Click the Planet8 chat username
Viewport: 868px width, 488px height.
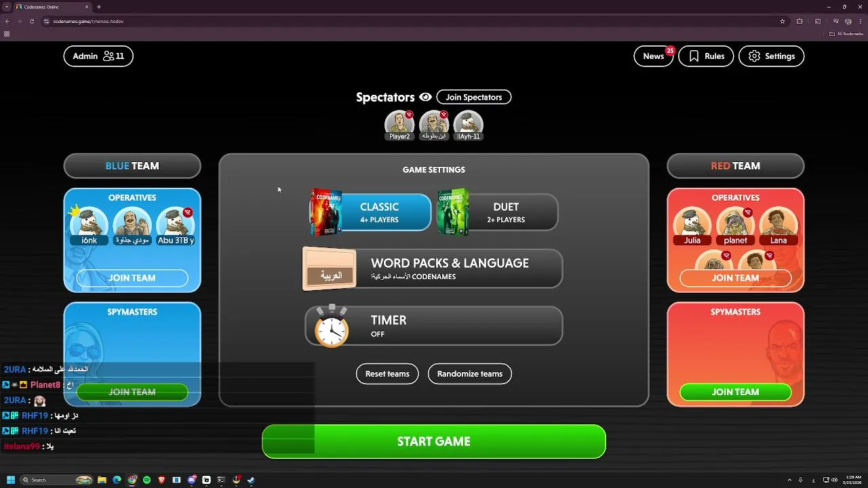[x=45, y=385]
